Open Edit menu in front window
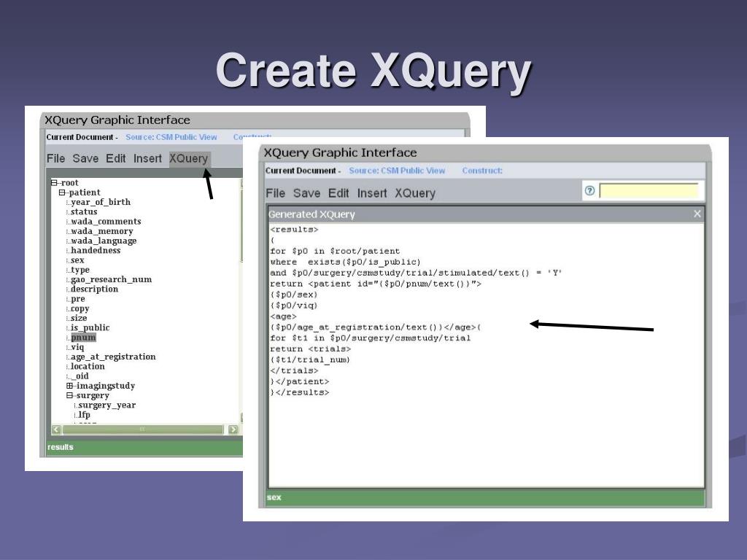 338,193
